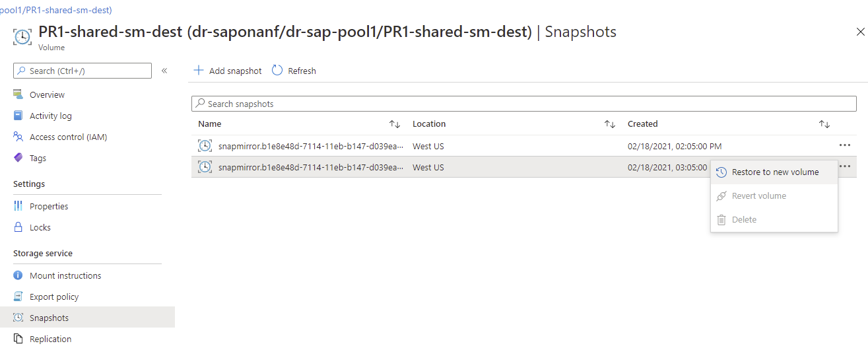Screen dimensions: 868x352
Task: Click the Tags icon in sidebar
Action: click(x=18, y=158)
